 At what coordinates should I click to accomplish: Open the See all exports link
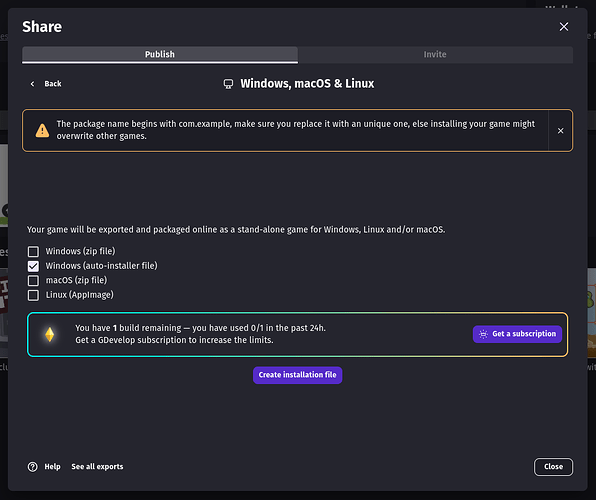97,467
